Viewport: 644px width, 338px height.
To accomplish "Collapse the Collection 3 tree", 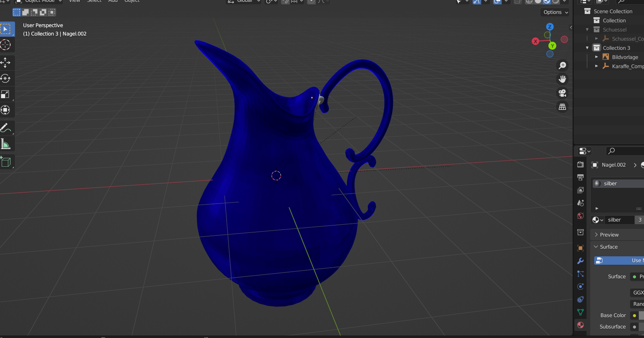I will tap(587, 48).
